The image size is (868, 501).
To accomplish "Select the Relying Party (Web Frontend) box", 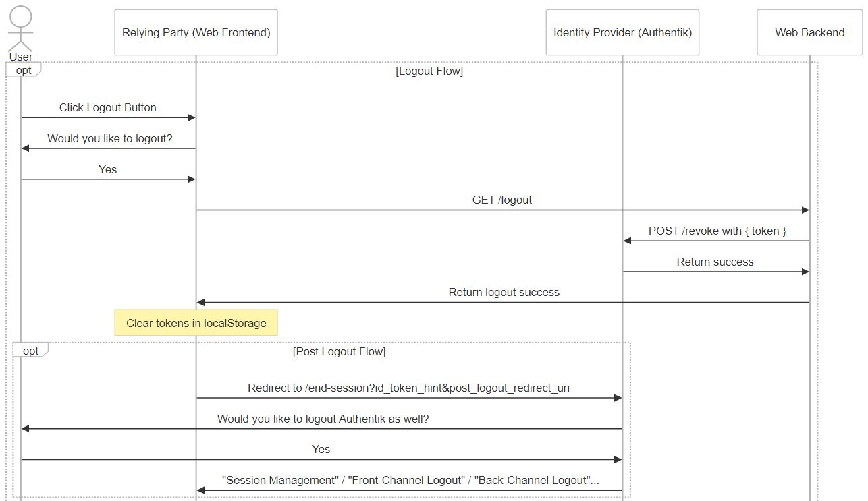I will 196,32.
